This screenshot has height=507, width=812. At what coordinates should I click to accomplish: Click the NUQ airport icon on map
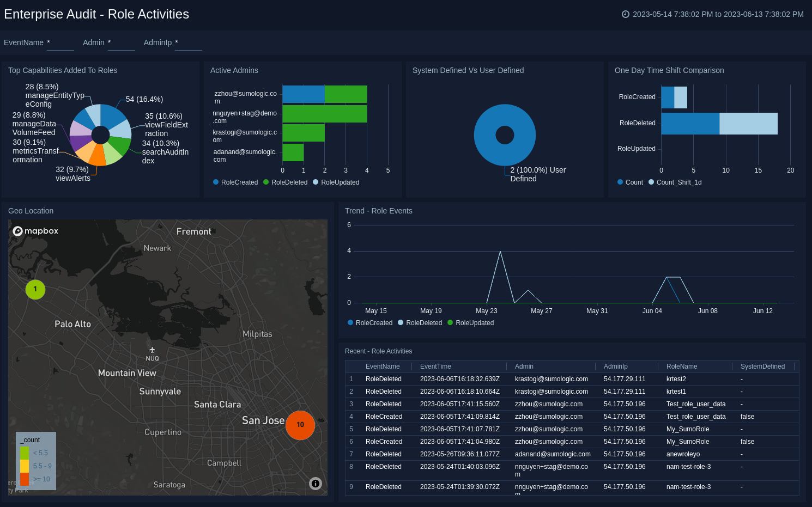[152, 350]
